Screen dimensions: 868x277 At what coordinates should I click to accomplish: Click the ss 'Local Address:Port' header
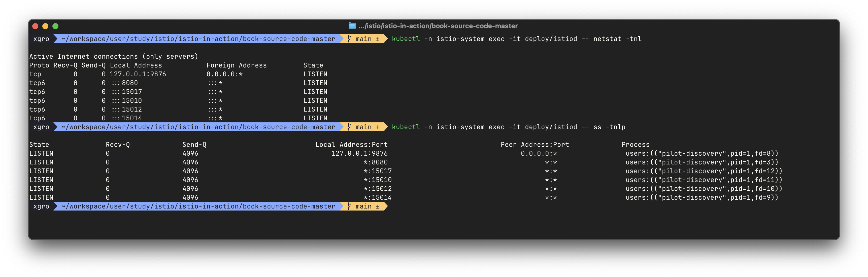(x=351, y=145)
